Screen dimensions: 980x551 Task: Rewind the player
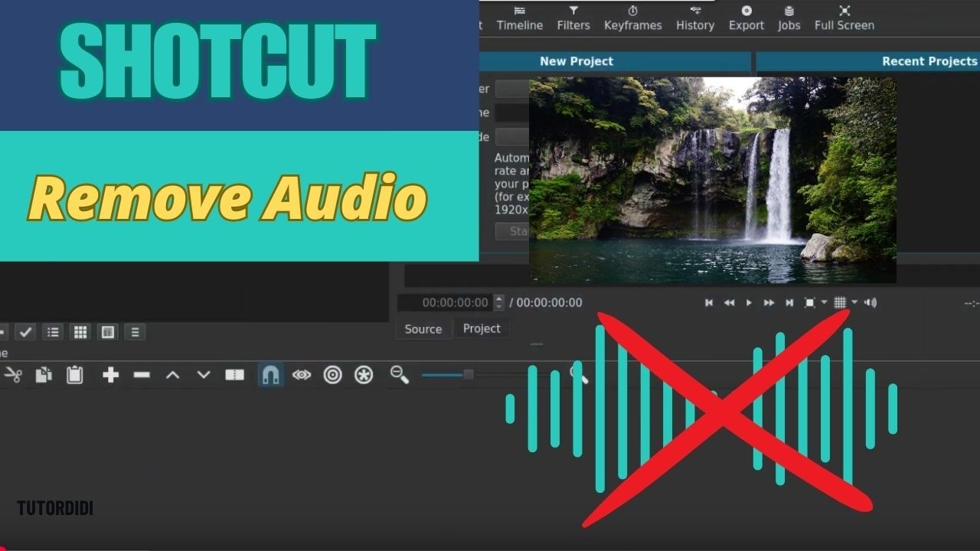(730, 303)
